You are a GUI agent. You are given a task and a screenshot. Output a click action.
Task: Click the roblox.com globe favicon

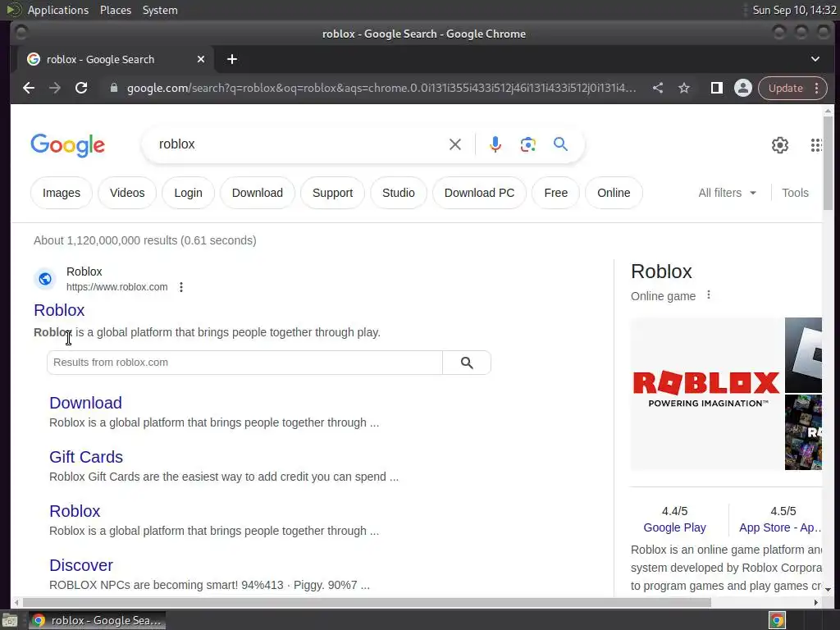click(45, 279)
